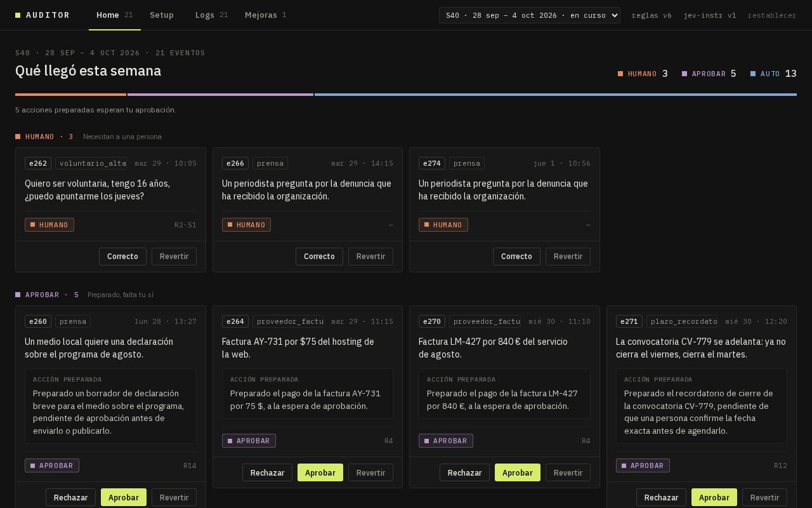Revert event e262
This screenshot has width=812, height=508.
[174, 257]
